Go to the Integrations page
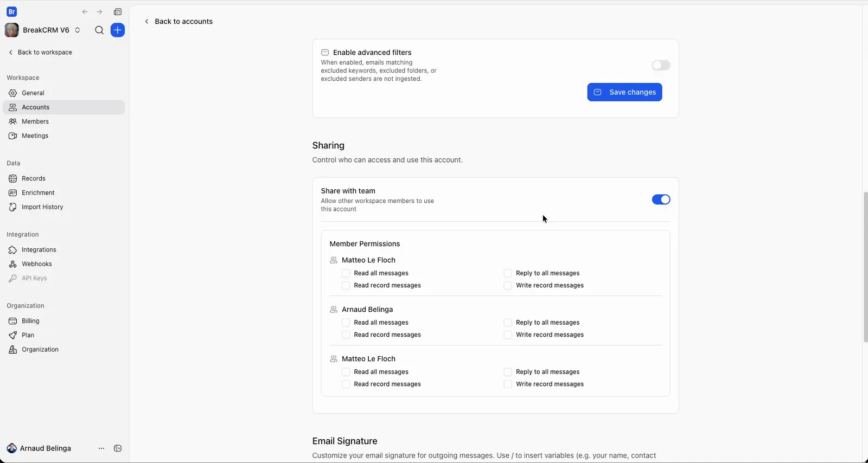Image resolution: width=868 pixels, height=463 pixels. pos(63,250)
